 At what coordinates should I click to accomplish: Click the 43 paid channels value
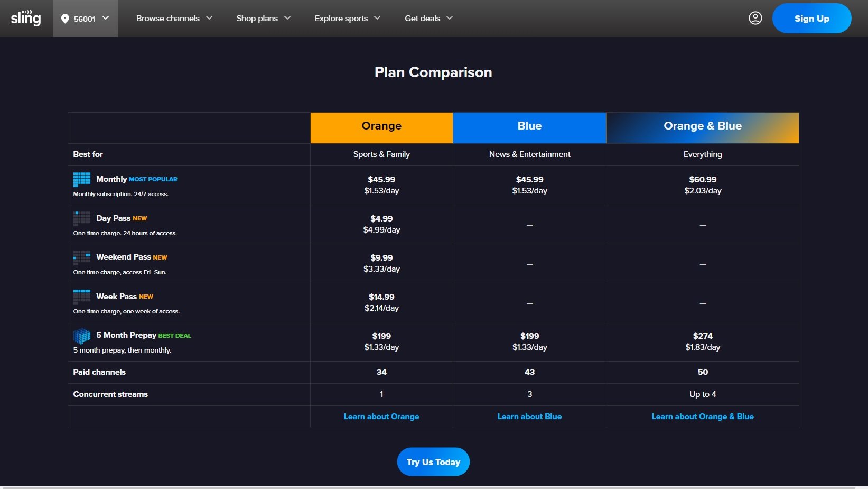click(x=529, y=372)
